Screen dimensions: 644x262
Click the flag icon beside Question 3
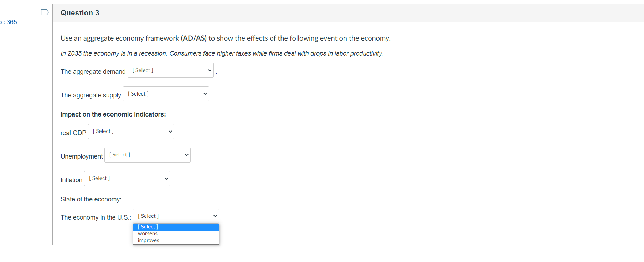(x=44, y=12)
